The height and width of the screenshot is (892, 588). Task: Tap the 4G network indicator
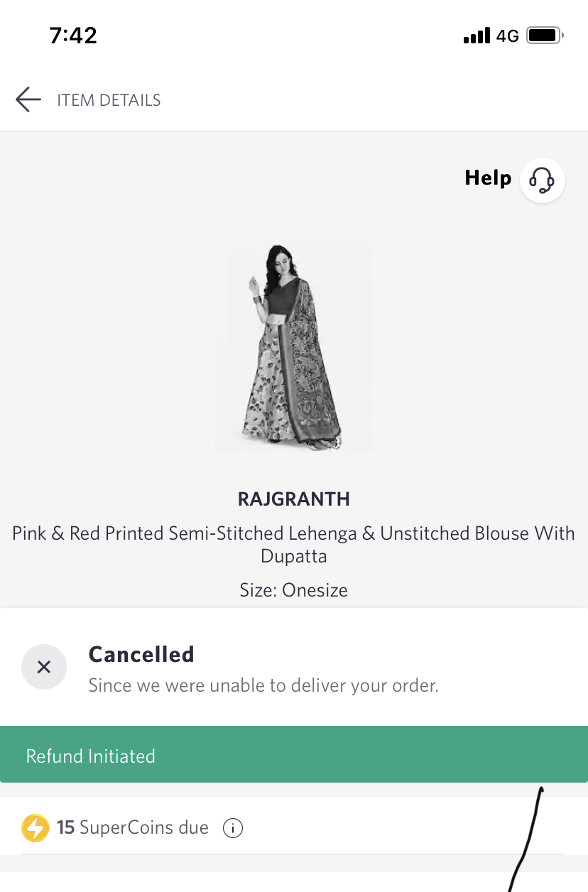(x=508, y=36)
